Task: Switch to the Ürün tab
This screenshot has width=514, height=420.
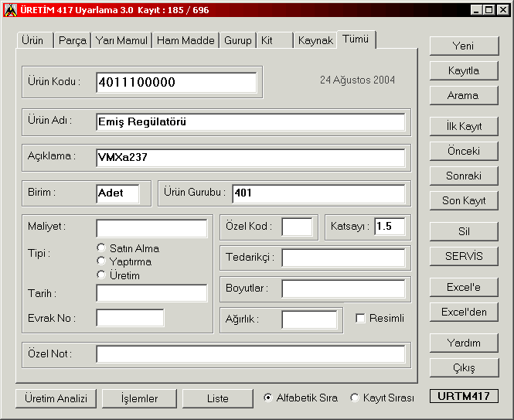Action: [x=35, y=40]
